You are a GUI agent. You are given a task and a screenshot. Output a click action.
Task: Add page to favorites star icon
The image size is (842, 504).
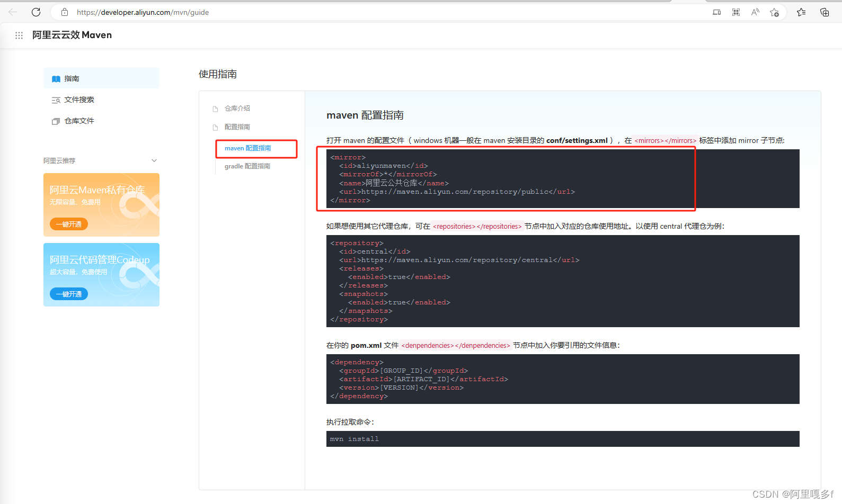[774, 12]
